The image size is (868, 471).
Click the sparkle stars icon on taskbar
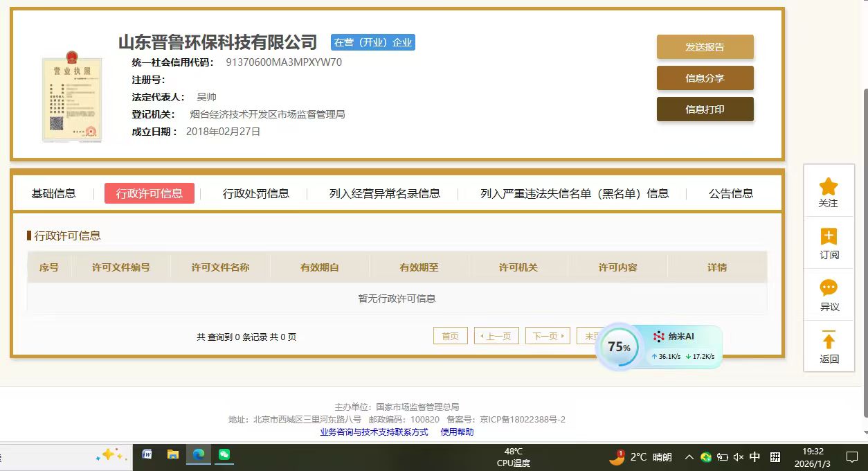click(x=111, y=455)
